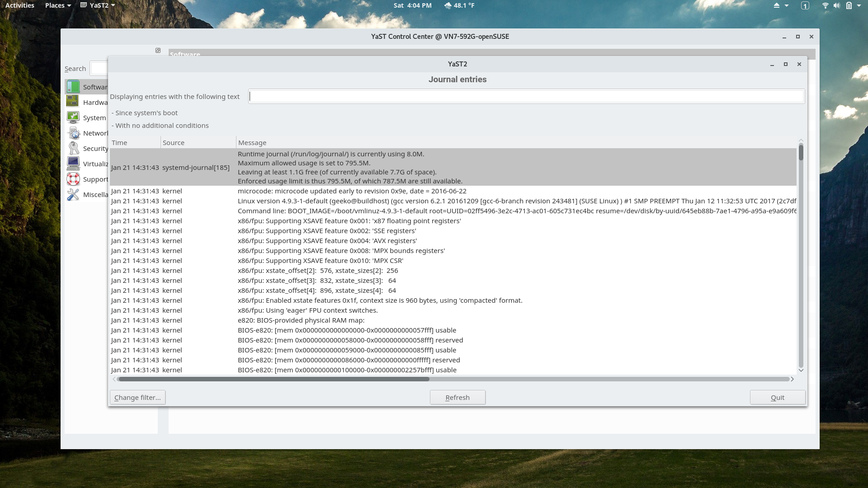This screenshot has width=868, height=488.
Task: Select xstate_offset[2]: 576 entry
Action: (x=453, y=270)
